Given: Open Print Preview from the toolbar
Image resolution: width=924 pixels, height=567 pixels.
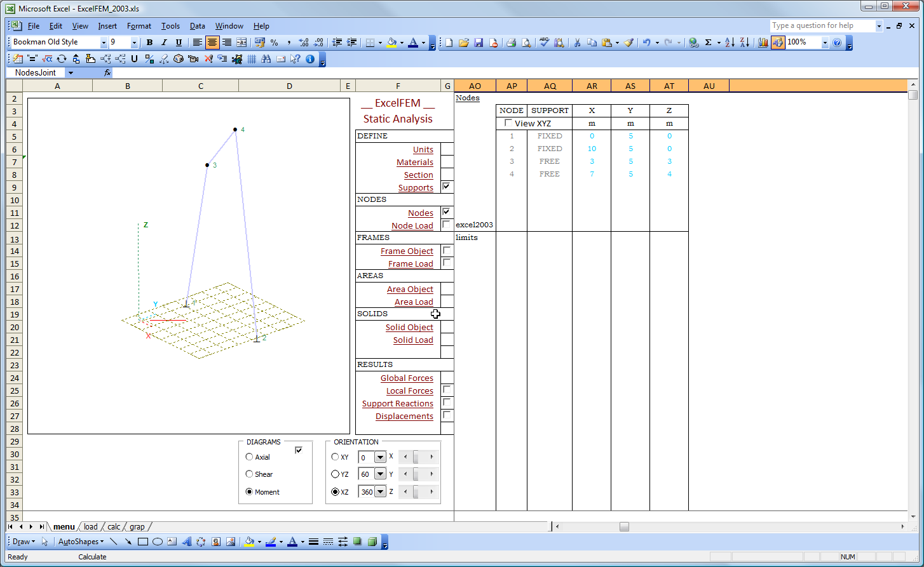Looking at the screenshot, I should tap(526, 43).
